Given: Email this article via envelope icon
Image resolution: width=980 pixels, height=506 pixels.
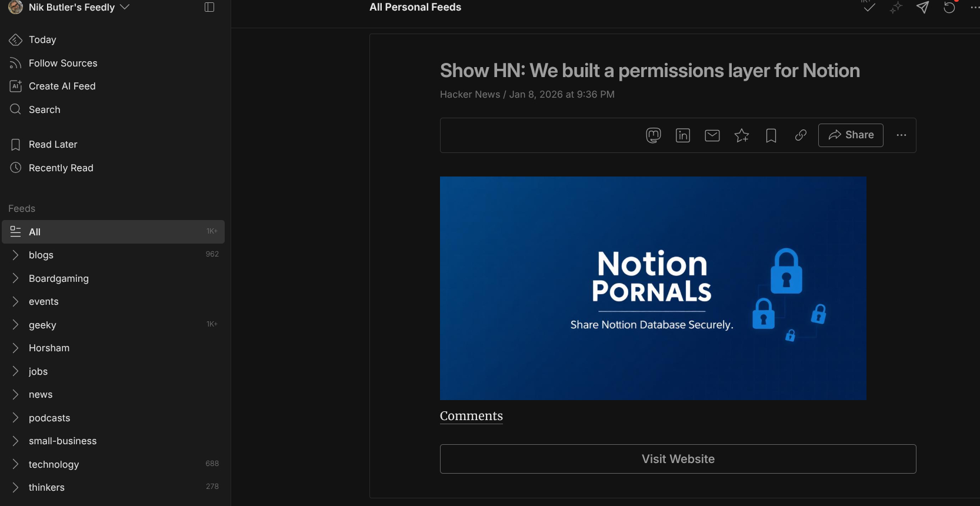Looking at the screenshot, I should coord(712,135).
